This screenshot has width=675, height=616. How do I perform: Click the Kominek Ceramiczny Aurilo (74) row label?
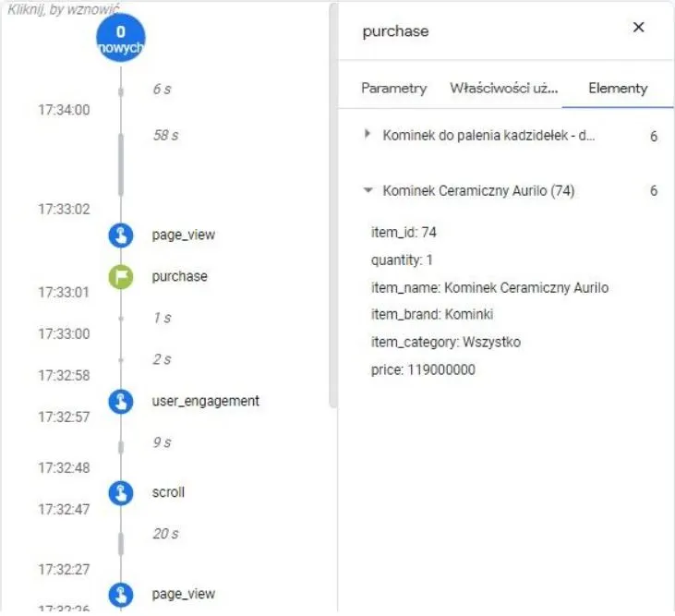point(478,190)
